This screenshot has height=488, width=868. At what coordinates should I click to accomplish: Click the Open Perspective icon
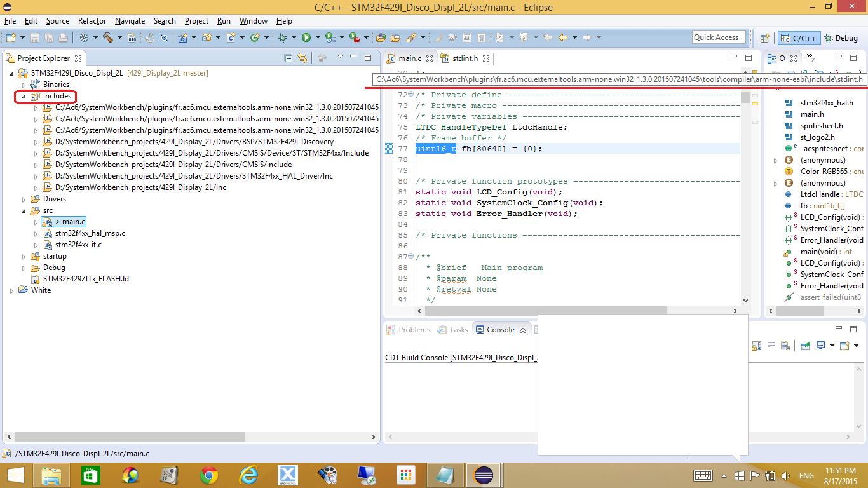tap(765, 38)
